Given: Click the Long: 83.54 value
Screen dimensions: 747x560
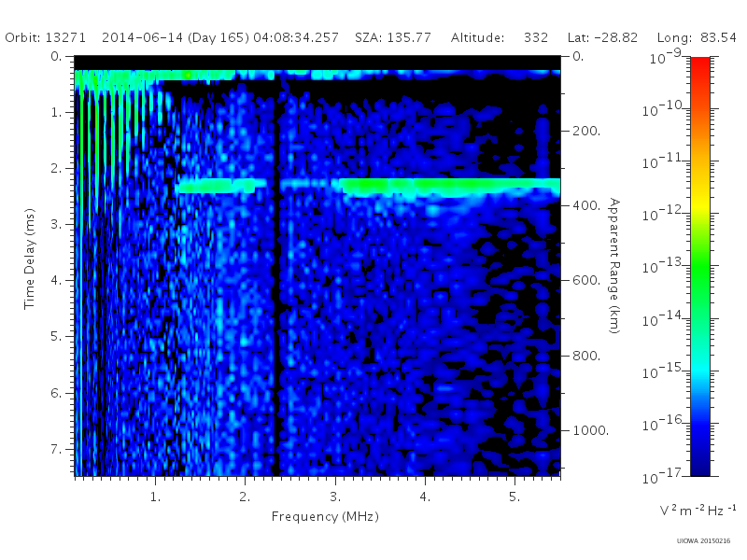Looking at the screenshot, I should click(697, 37).
